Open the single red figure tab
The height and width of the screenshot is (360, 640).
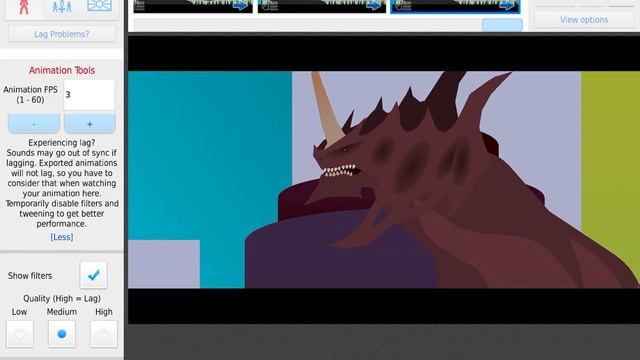(x=24, y=7)
